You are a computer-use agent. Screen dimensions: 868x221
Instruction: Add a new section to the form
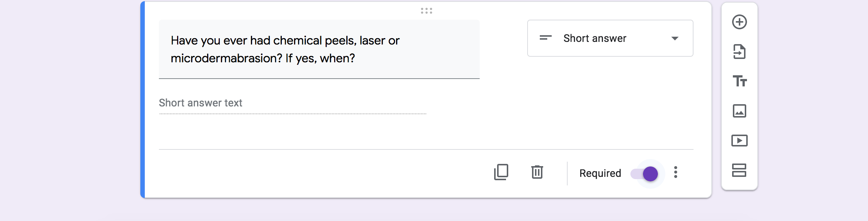pos(739,170)
